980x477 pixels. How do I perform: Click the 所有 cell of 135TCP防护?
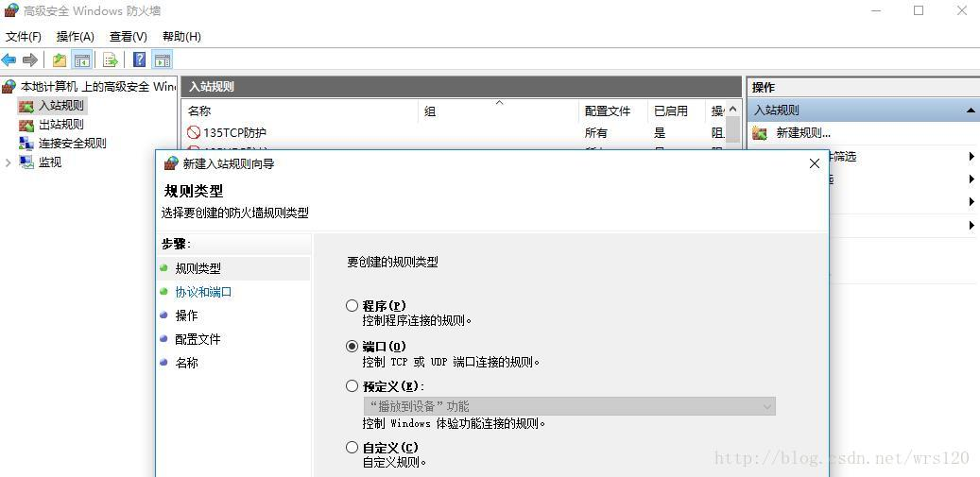(x=595, y=133)
